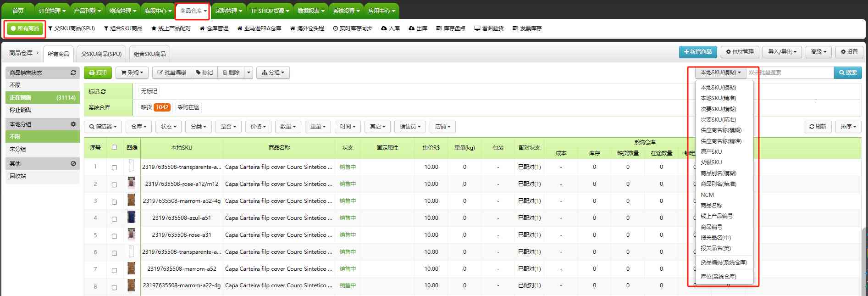Open the 销售员 filter dropdown
Viewport: 868px width, 296px height.
click(410, 127)
